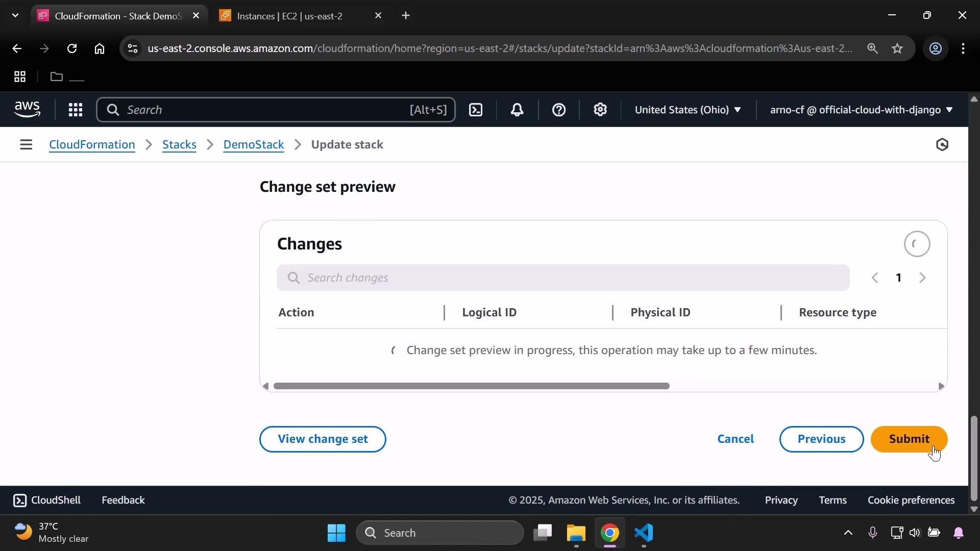Open the microphone tray icon
This screenshot has width=980, height=551.
(872, 533)
